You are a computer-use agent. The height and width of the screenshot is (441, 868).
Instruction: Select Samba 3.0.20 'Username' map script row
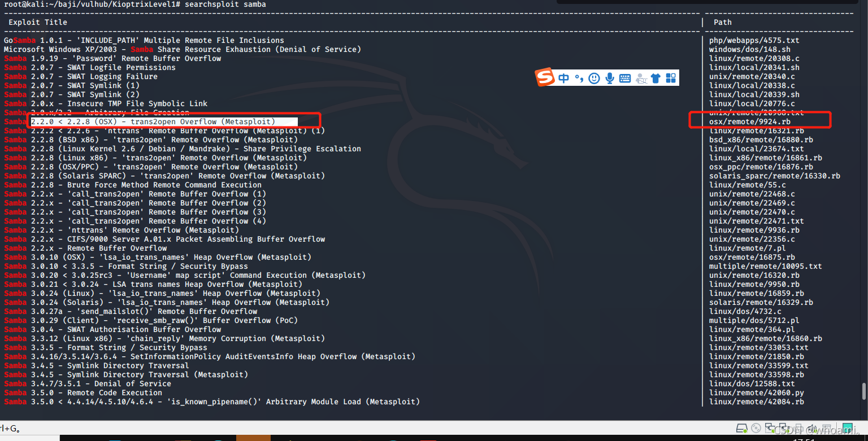tap(185, 275)
